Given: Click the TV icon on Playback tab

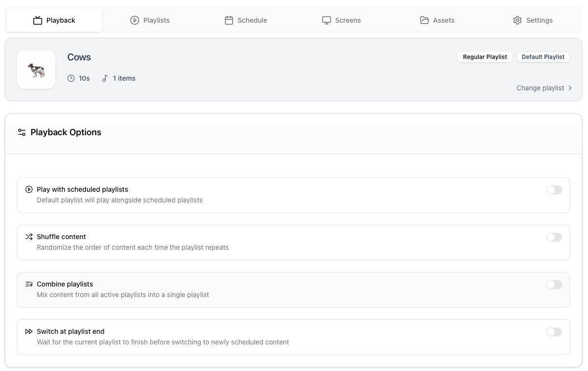Looking at the screenshot, I should pos(38,20).
